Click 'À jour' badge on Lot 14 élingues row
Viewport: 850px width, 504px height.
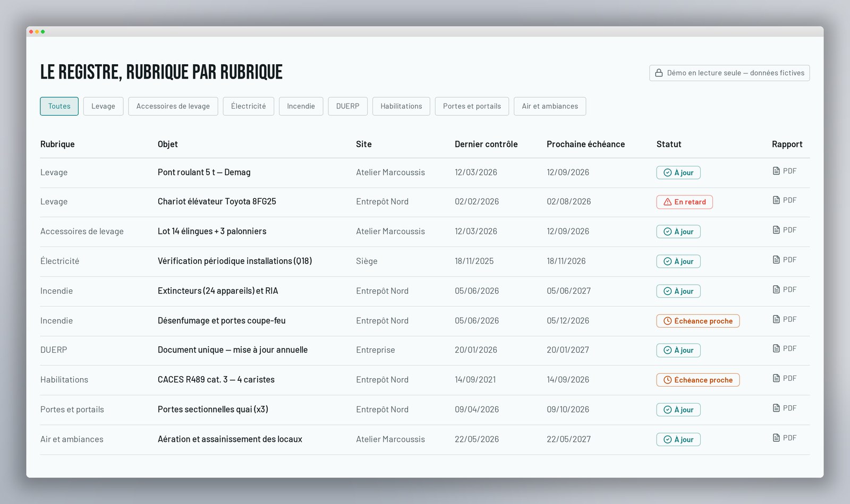pyautogui.click(x=678, y=232)
